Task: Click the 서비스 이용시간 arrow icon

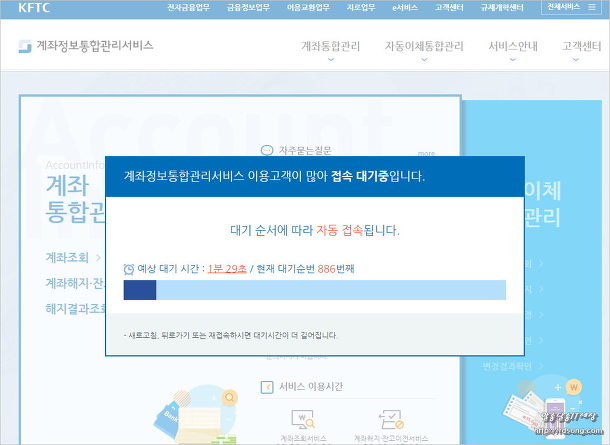Action: pos(267,386)
